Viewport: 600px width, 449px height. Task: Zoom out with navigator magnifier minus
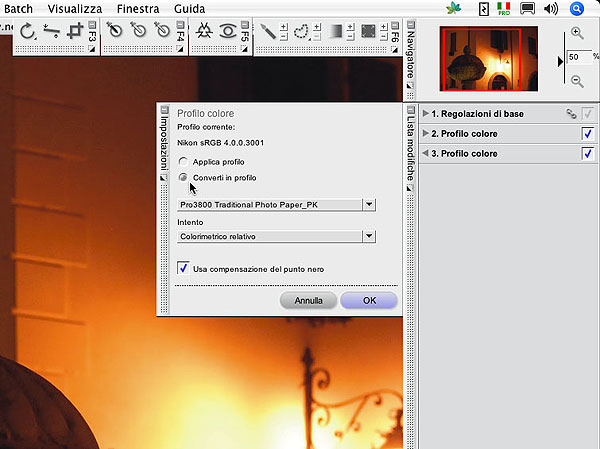pos(577,81)
